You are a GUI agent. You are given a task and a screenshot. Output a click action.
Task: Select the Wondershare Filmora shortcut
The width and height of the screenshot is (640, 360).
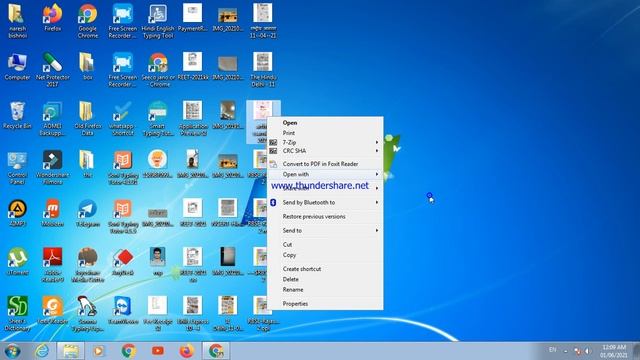pos(52,168)
